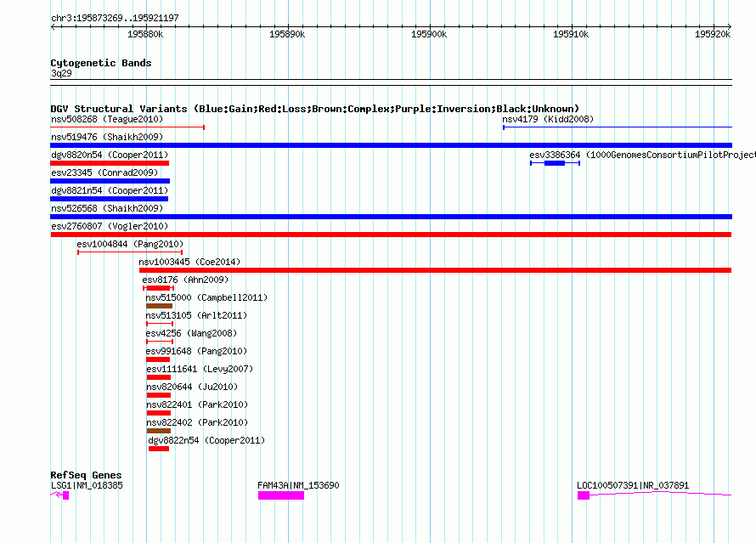Image resolution: width=756 pixels, height=543 pixels.
Task: Click the nsv508268 thin red line
Action: coord(127,127)
